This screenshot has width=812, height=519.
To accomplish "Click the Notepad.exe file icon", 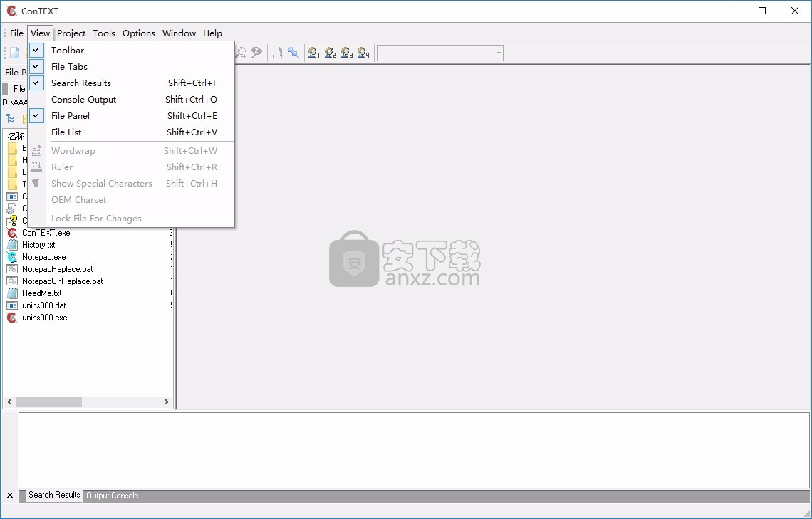I will pyautogui.click(x=12, y=257).
